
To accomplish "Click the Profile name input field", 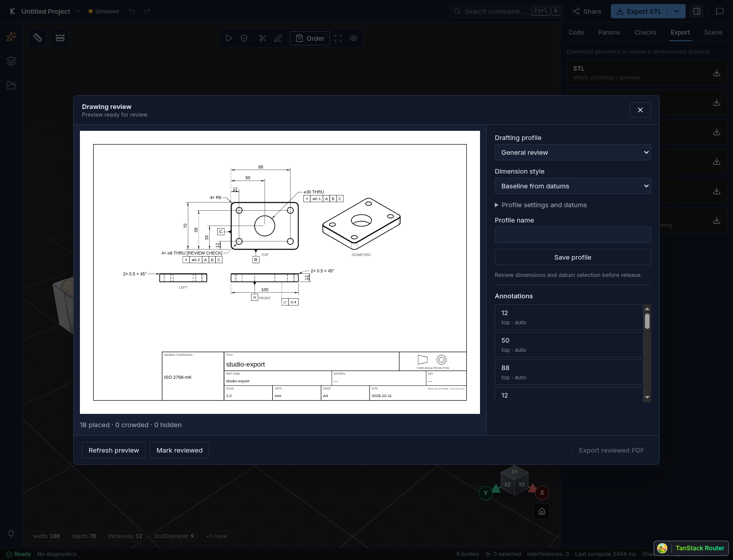I will pos(573,235).
